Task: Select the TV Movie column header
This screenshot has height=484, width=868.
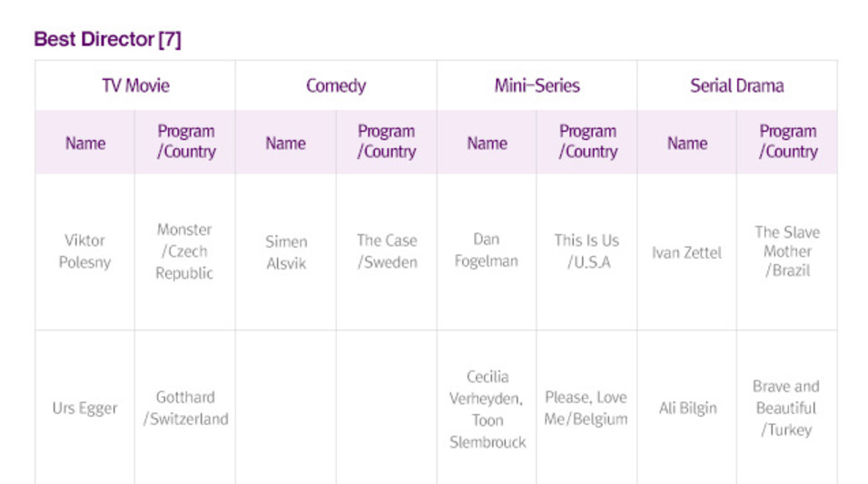Action: pyautogui.click(x=135, y=86)
